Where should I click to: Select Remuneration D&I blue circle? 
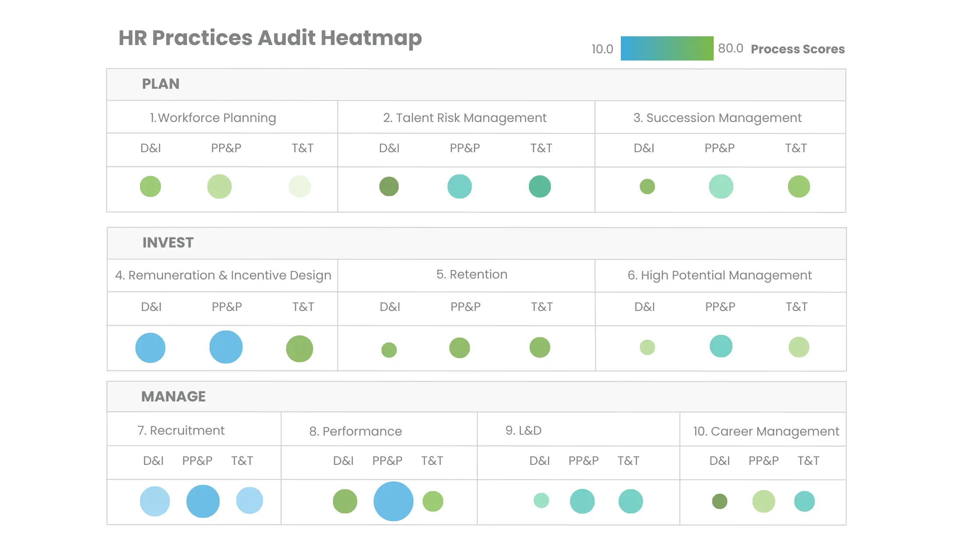(x=150, y=348)
